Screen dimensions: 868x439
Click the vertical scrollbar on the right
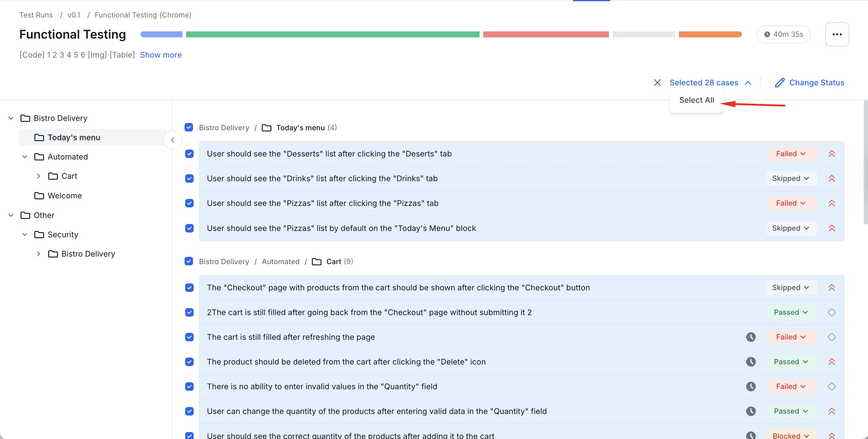click(866, 163)
